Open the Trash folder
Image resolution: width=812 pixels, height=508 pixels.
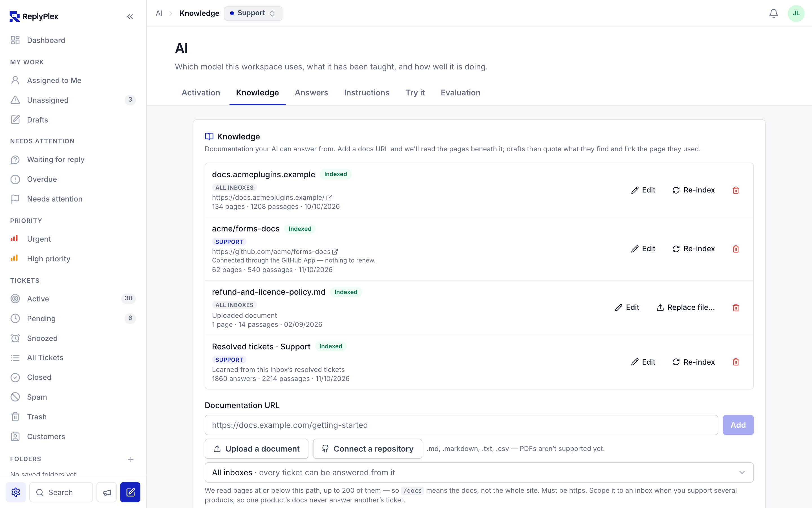(x=73, y=417)
